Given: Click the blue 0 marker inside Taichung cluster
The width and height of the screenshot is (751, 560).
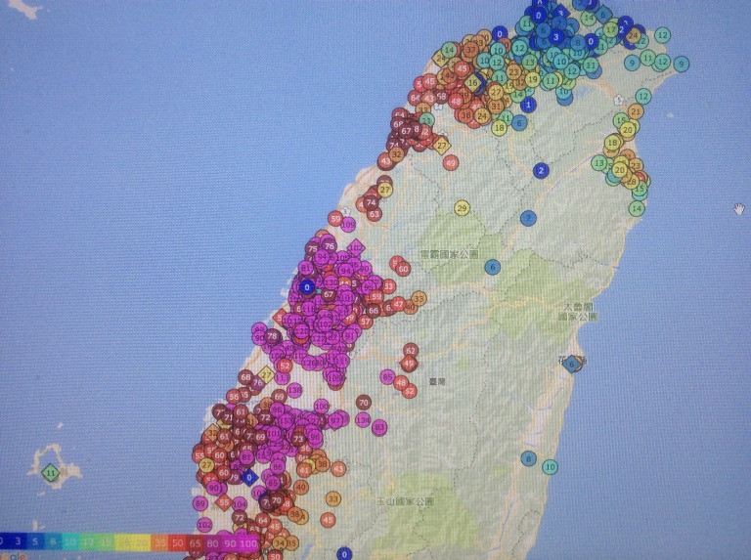Looking at the screenshot, I should 307,287.
